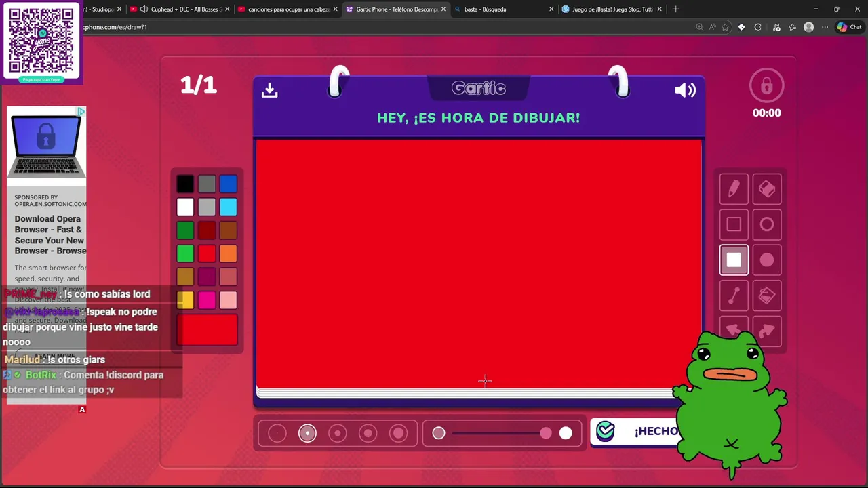This screenshot has height=488, width=868.
Task: Pick the dark red color swatch
Action: point(207,230)
